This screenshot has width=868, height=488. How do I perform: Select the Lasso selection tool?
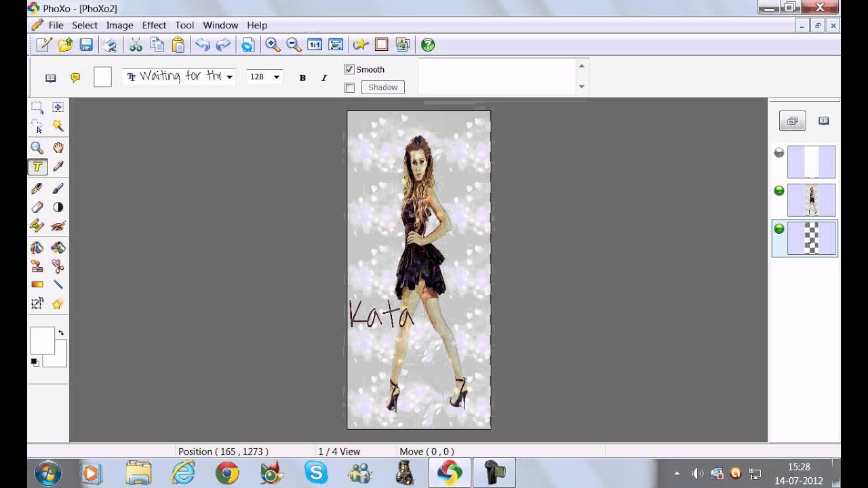point(37,126)
